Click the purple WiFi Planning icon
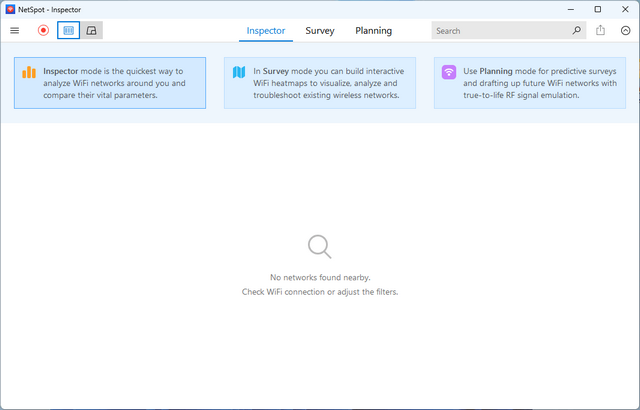This screenshot has width=640, height=410. click(449, 72)
